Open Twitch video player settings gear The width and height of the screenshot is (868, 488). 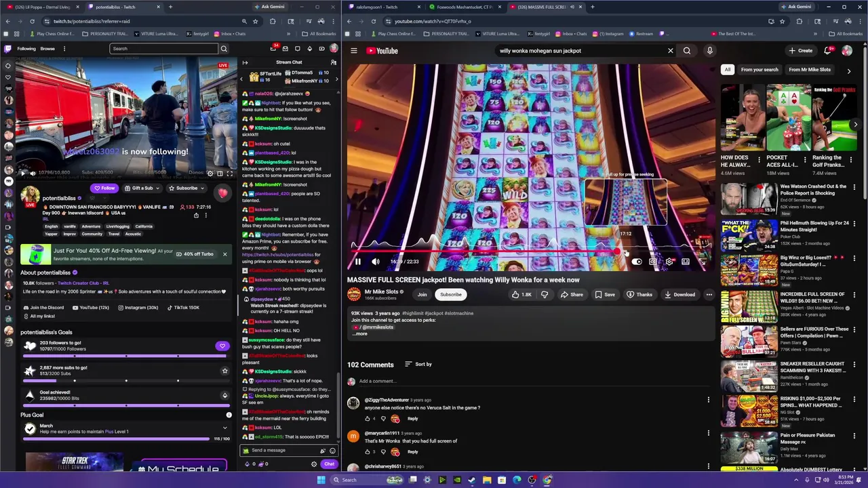(210, 174)
